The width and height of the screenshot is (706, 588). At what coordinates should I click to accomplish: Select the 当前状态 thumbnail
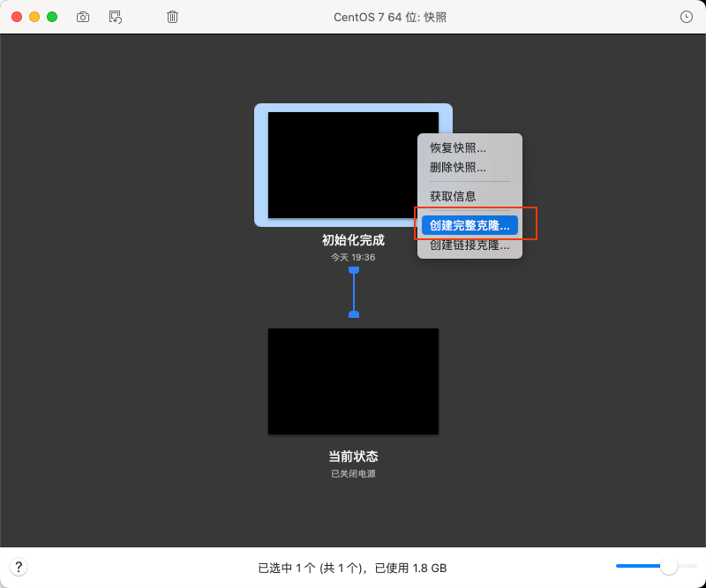coord(353,381)
